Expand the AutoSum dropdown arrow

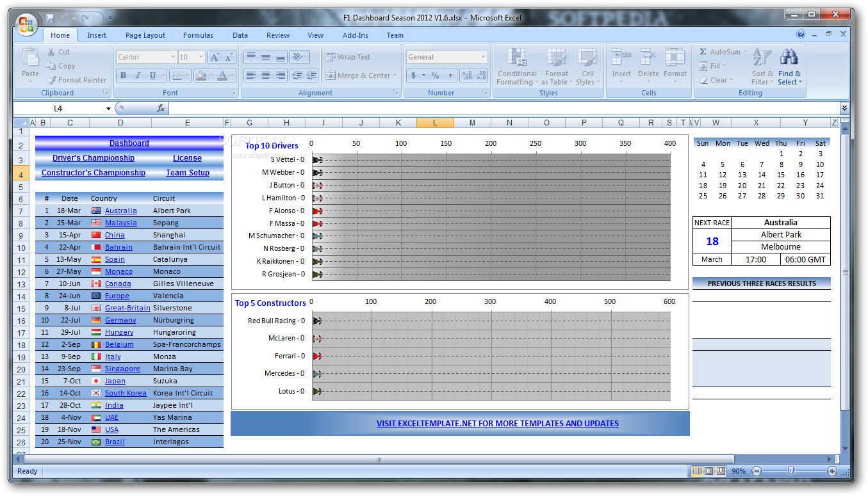(x=745, y=52)
